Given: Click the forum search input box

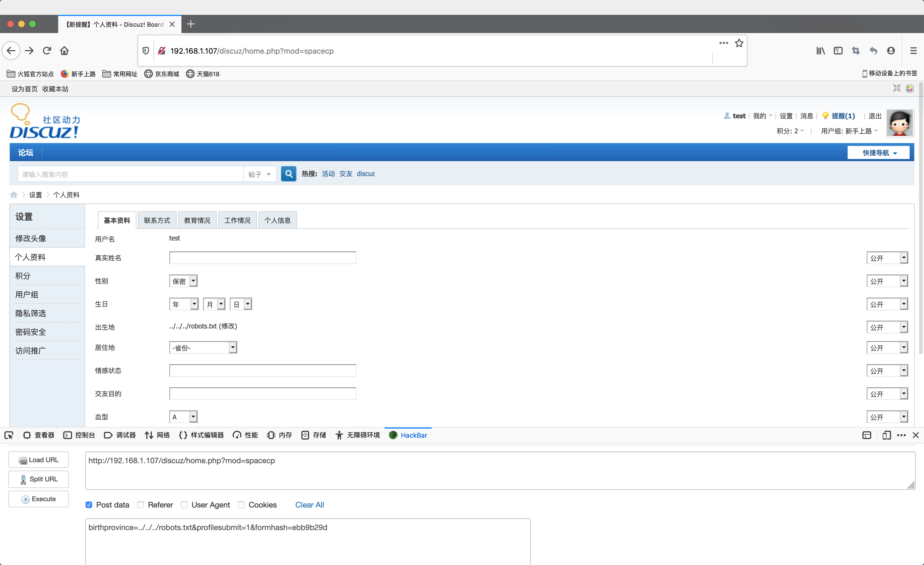Looking at the screenshot, I should 131,174.
